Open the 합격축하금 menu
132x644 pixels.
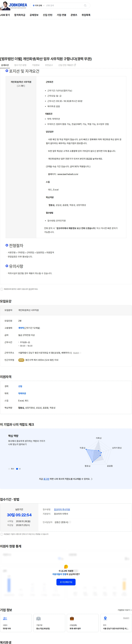(x=20, y=15)
